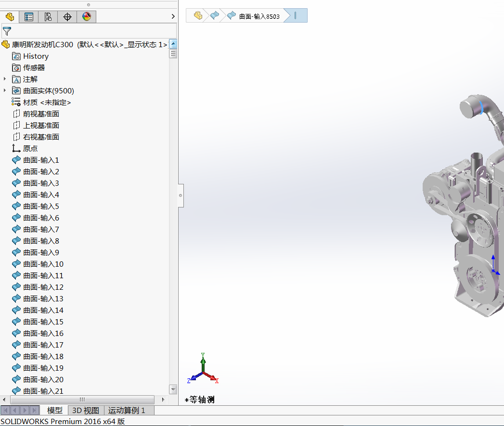Viewport: 504px width, 426px height.
Task: Select the 传感器 sensors folder
Action: point(28,68)
